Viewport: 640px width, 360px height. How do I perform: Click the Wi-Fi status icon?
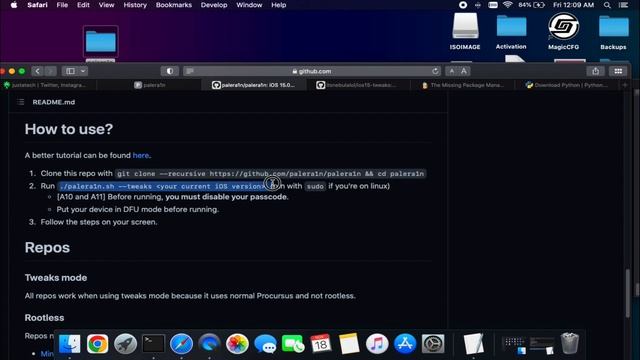click(x=507, y=5)
